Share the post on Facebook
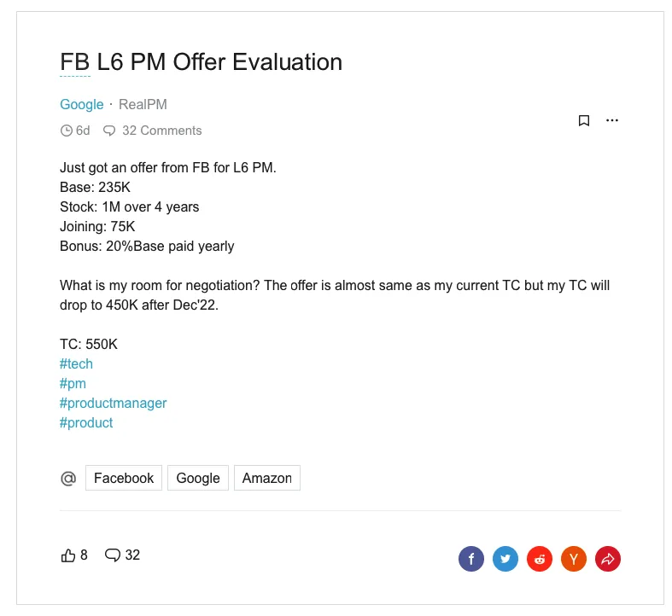This screenshot has height=616, width=672. coord(471,560)
